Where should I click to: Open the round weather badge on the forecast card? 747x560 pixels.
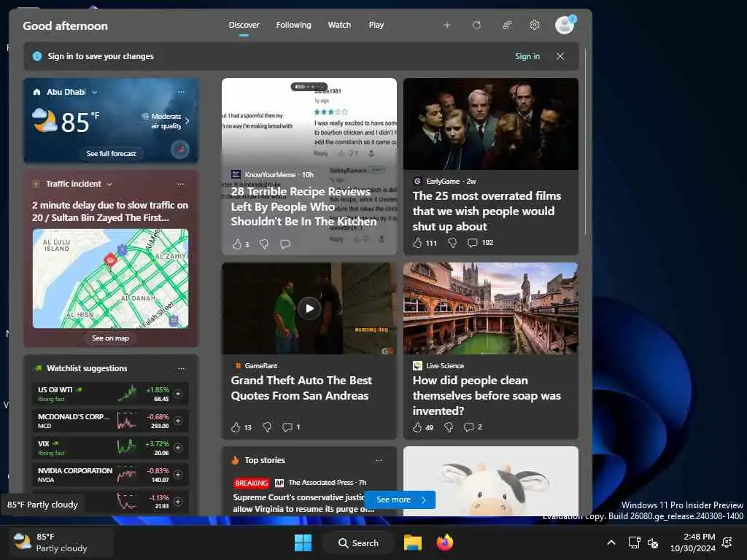pyautogui.click(x=180, y=149)
